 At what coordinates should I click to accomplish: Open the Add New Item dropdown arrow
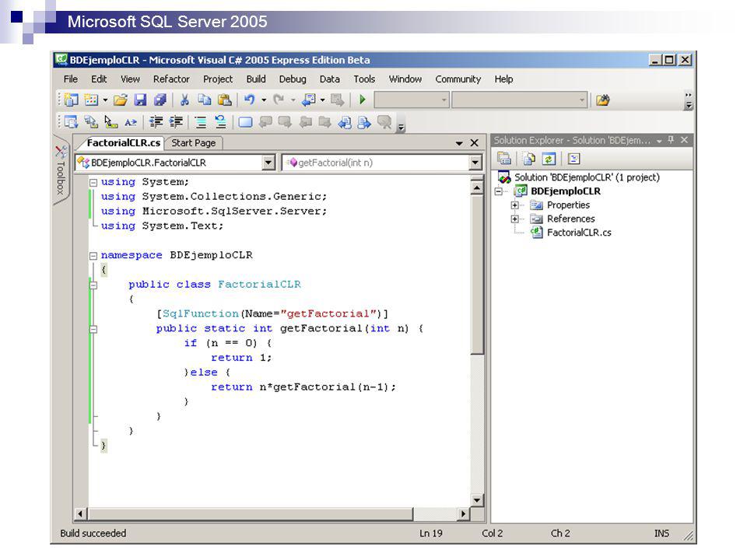coord(105,100)
